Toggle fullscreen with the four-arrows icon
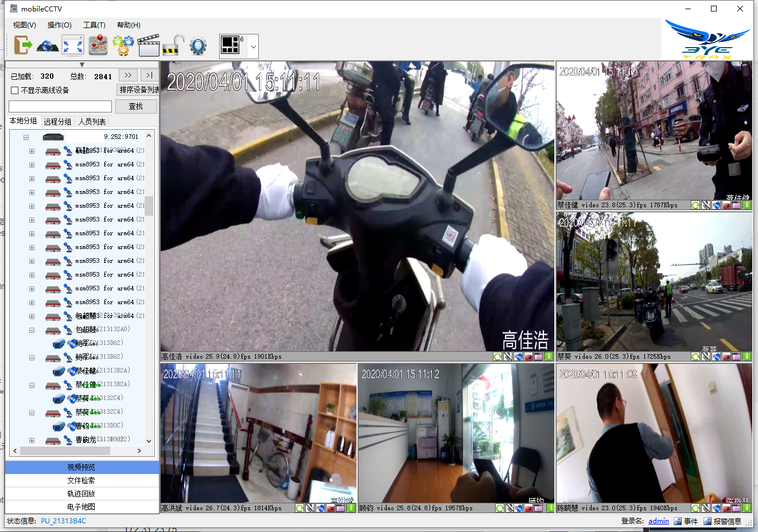The height and width of the screenshot is (532, 758). 73,45
